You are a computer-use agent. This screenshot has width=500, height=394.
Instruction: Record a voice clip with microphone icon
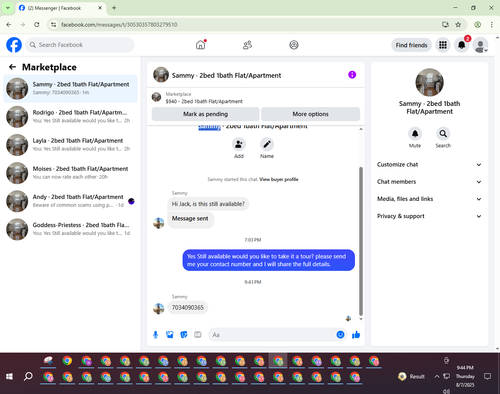[156, 335]
